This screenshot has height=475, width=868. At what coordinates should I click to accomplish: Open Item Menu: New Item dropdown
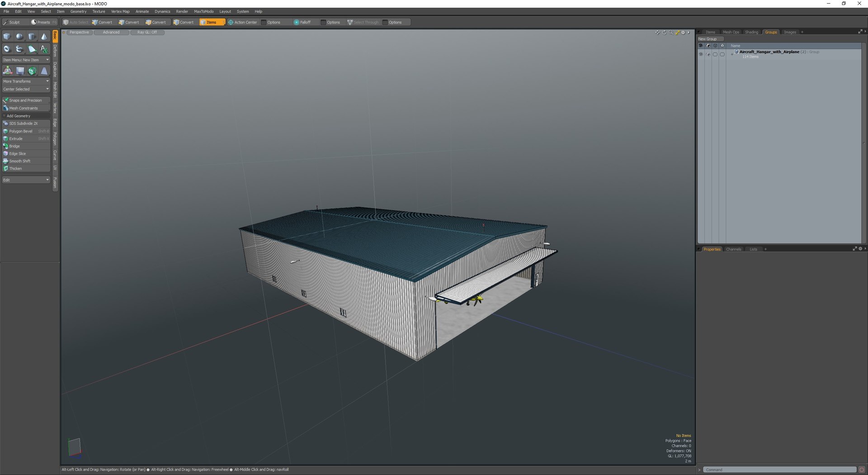pos(26,60)
